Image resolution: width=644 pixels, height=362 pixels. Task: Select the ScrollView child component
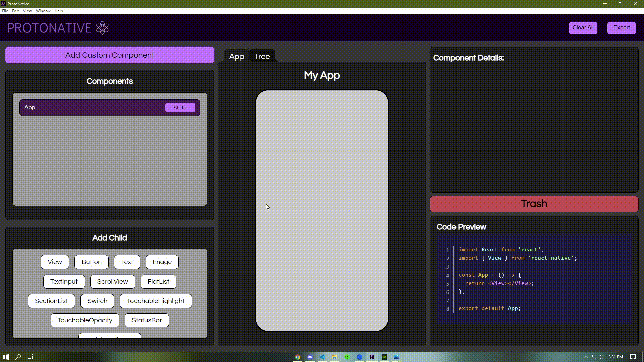(112, 281)
